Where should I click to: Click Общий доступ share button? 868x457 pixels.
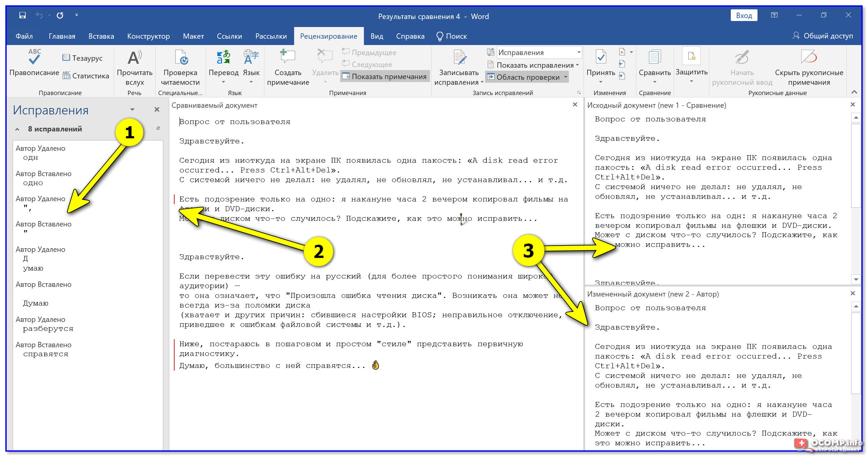click(823, 36)
